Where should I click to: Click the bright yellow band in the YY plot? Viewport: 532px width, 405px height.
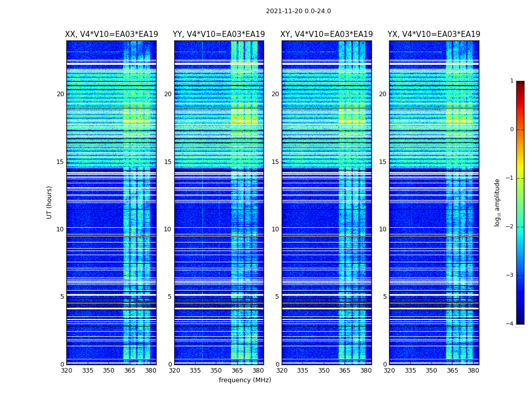click(244, 118)
